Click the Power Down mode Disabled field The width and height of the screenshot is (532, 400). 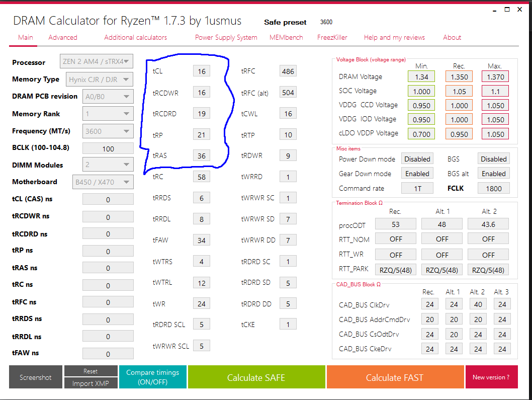point(417,159)
